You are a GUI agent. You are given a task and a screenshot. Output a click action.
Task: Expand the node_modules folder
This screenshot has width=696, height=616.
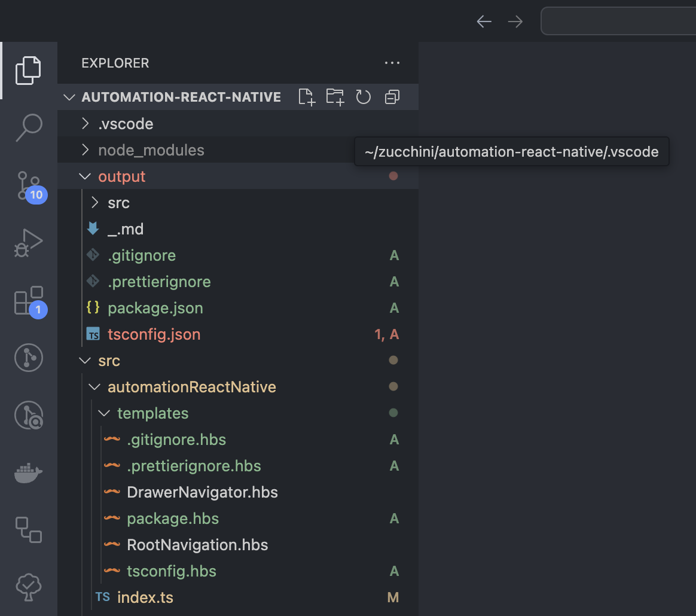click(151, 150)
